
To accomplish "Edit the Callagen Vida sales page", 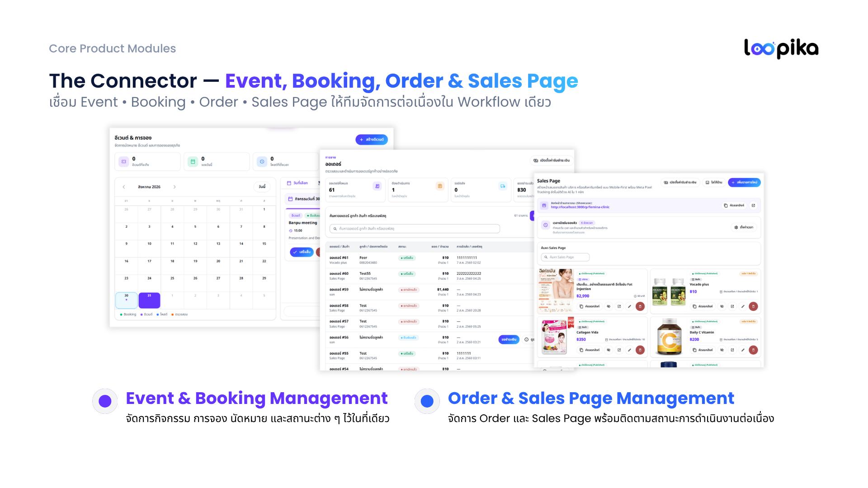I will (629, 350).
